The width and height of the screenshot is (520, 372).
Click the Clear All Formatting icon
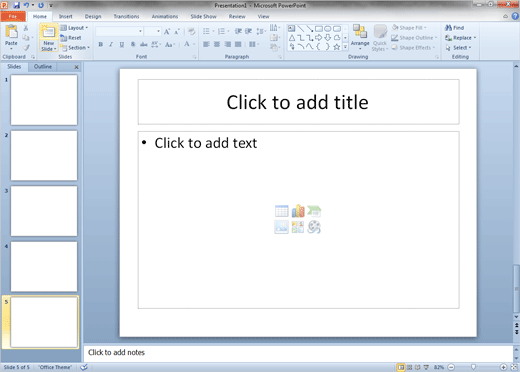(x=191, y=32)
